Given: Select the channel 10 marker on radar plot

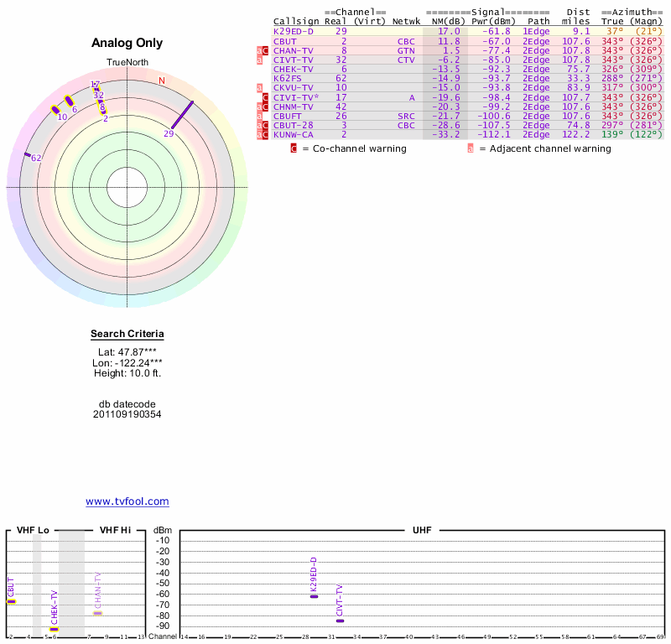Looking at the screenshot, I should coord(56,110).
